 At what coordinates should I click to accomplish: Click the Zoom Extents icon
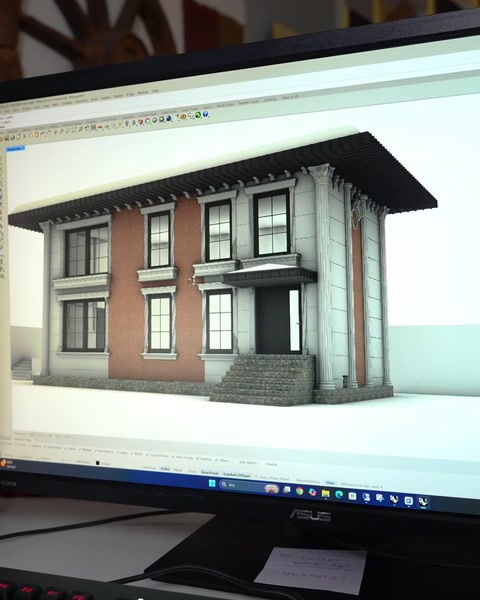tap(74, 130)
